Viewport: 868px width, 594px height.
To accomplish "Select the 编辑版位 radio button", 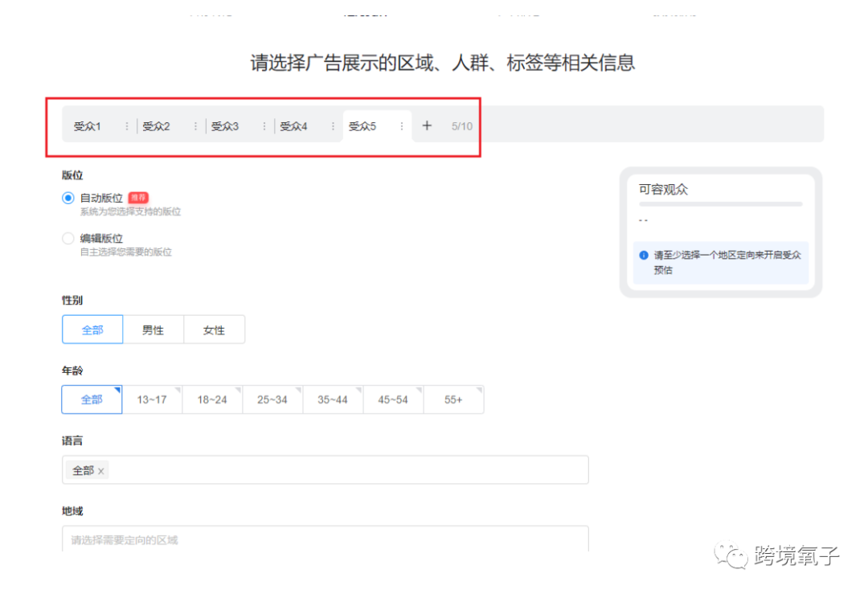I will click(x=68, y=238).
